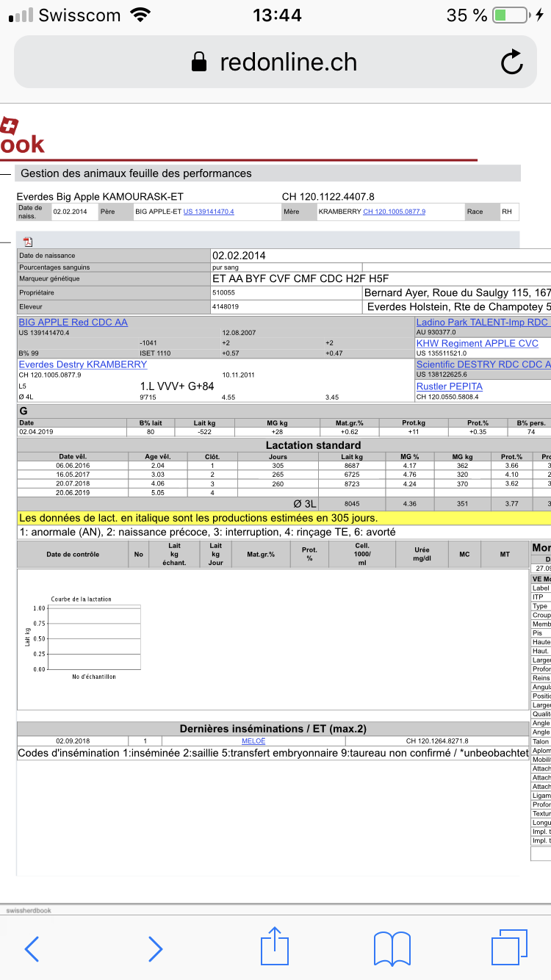The image size is (551, 980).
Task: Tap the swissherdbook logo
Action: pyautogui.click(x=22, y=137)
